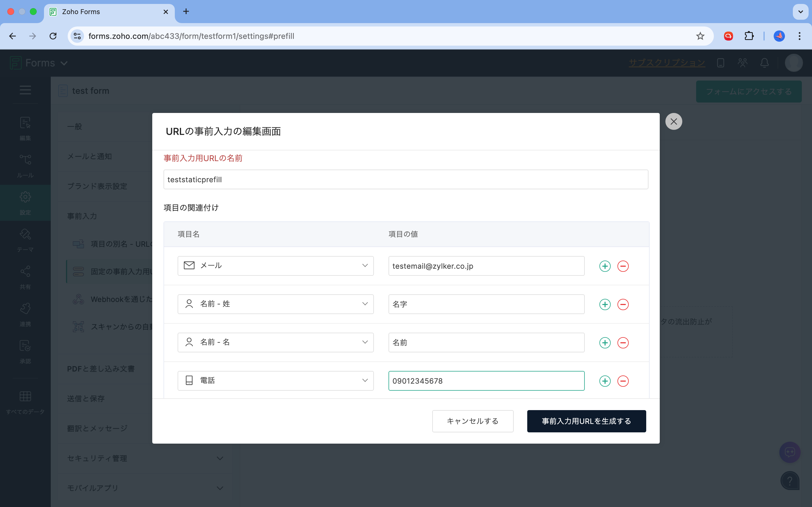Viewport: 812px width, 507px height.
Task: Remove the 電話 row using red minus icon
Action: [x=623, y=381]
